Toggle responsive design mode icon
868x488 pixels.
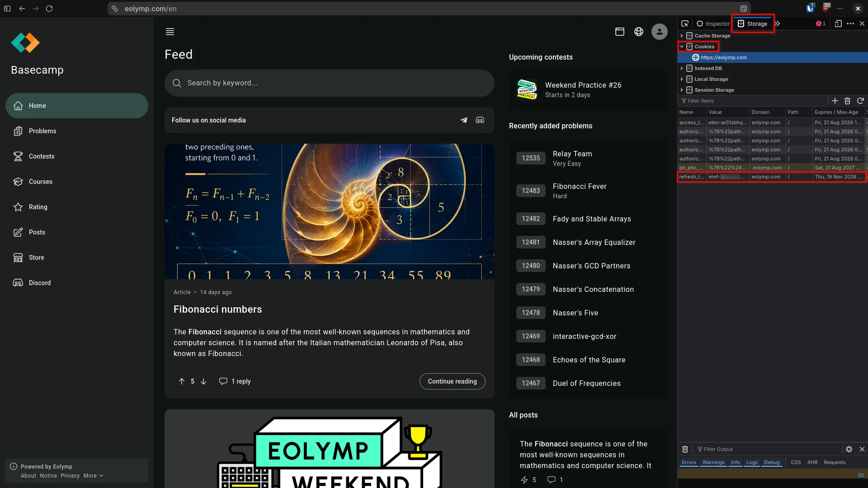coord(838,23)
